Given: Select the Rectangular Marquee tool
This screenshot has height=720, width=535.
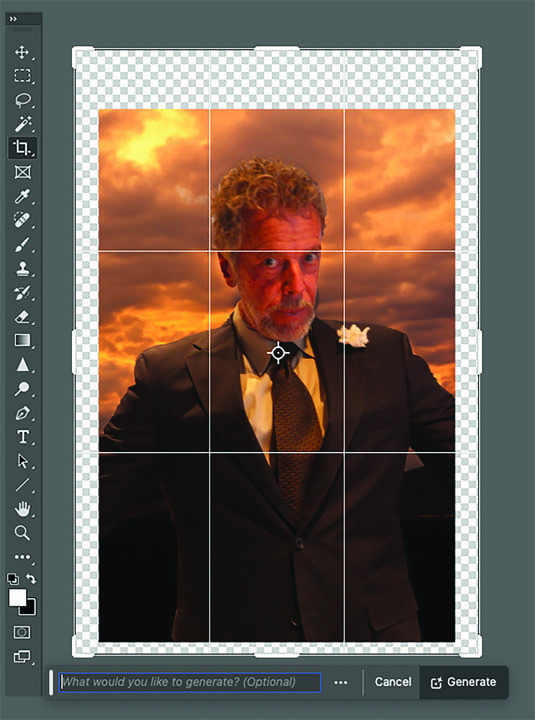Looking at the screenshot, I should pyautogui.click(x=22, y=76).
